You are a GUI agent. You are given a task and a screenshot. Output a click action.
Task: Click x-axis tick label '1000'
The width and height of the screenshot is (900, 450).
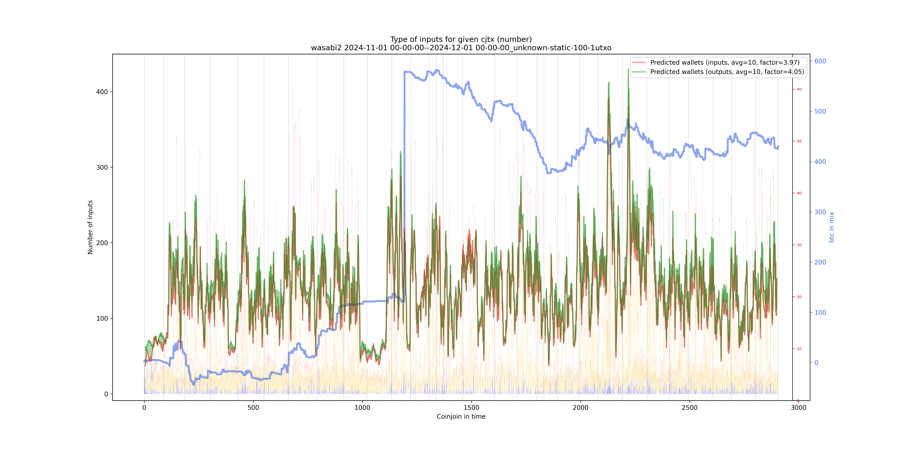coord(362,407)
